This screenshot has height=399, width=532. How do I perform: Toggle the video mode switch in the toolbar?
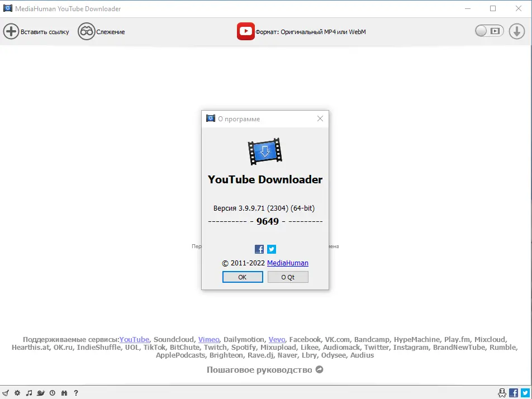[490, 31]
